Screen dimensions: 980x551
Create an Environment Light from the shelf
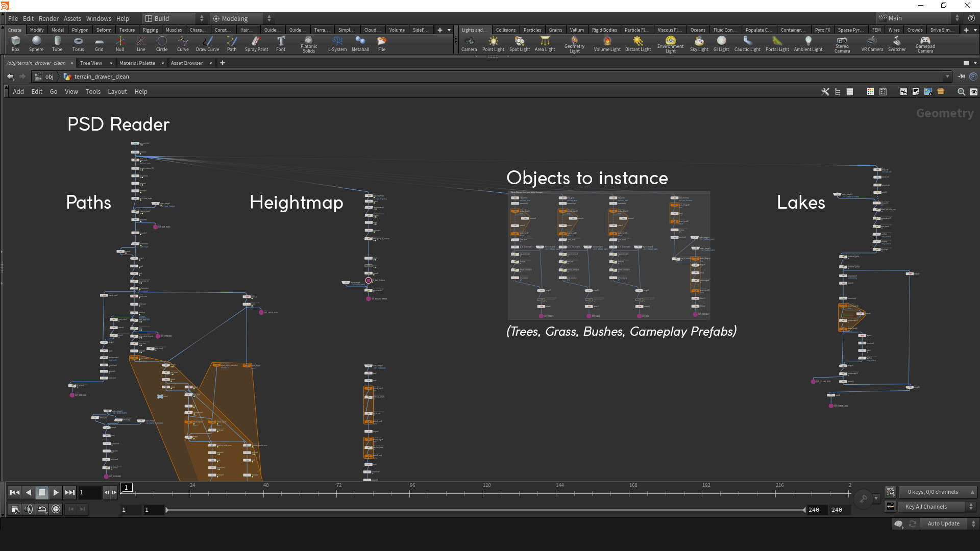(670, 43)
